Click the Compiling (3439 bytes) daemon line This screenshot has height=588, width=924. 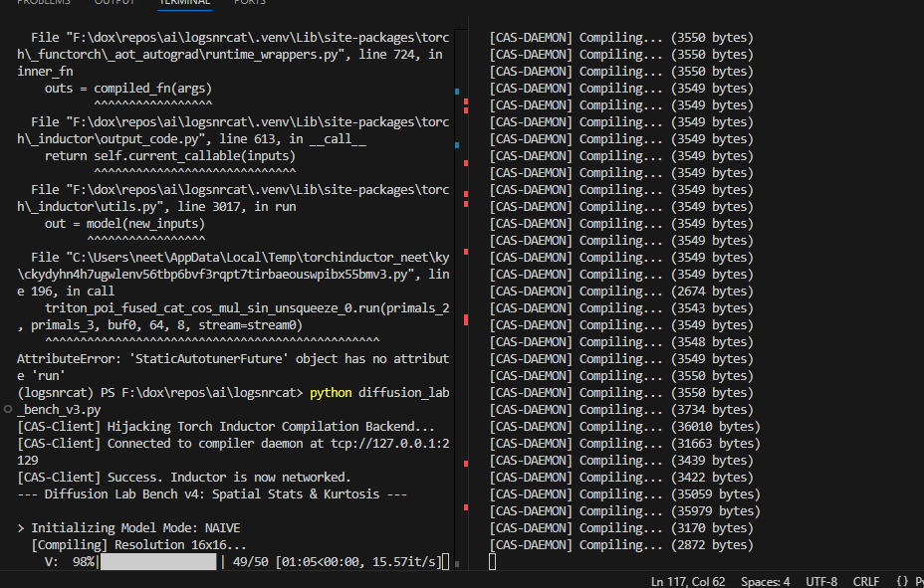pyautogui.click(x=621, y=461)
